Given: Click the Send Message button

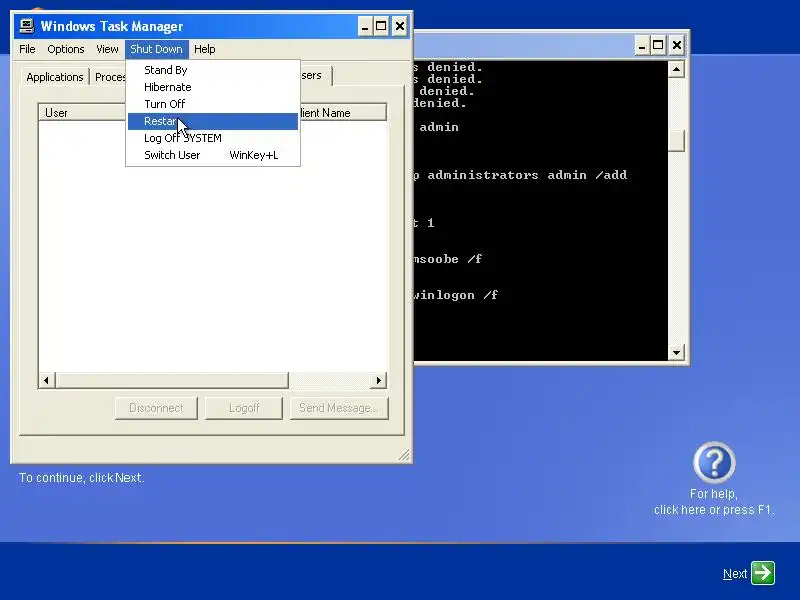Looking at the screenshot, I should pyautogui.click(x=339, y=408).
